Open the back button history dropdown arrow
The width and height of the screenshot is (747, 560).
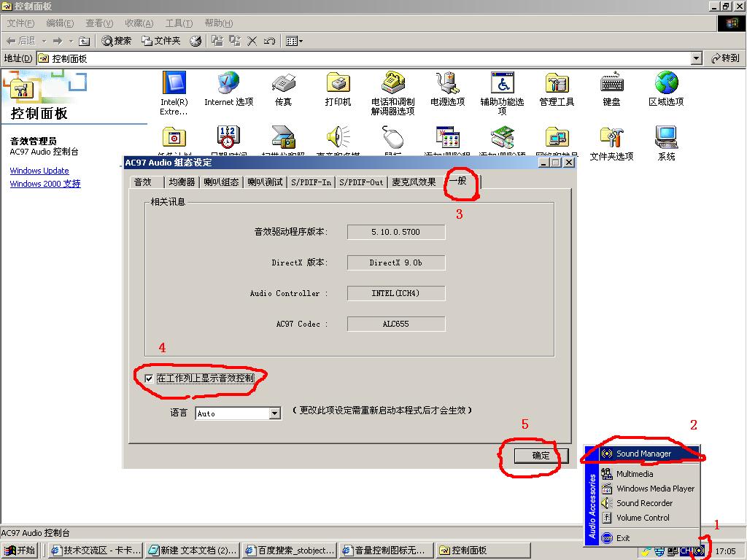click(x=44, y=41)
